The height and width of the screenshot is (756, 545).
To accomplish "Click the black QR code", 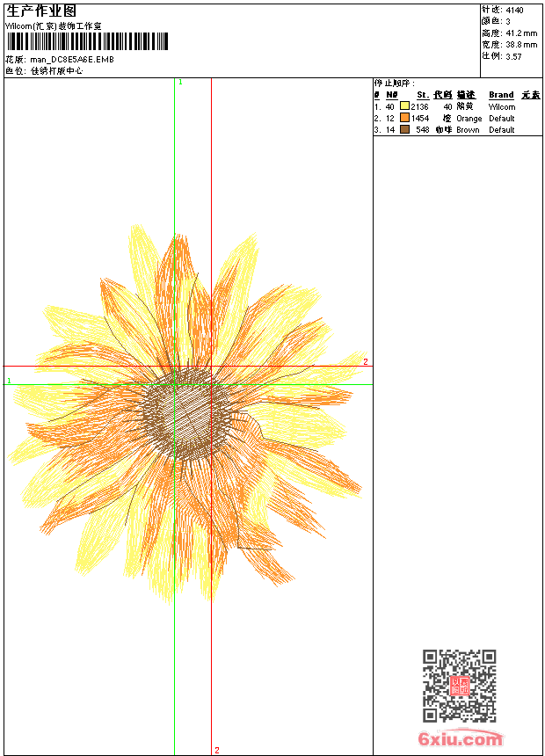I will coord(460,685).
